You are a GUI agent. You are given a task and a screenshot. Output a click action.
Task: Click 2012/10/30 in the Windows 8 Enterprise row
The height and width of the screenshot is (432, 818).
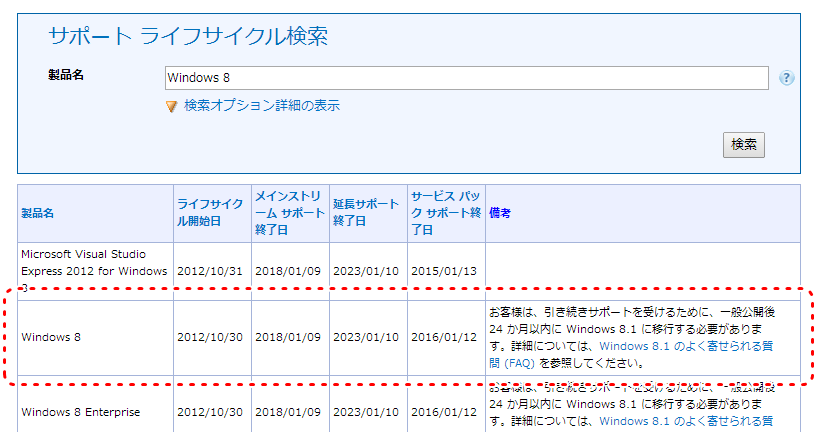coord(210,412)
